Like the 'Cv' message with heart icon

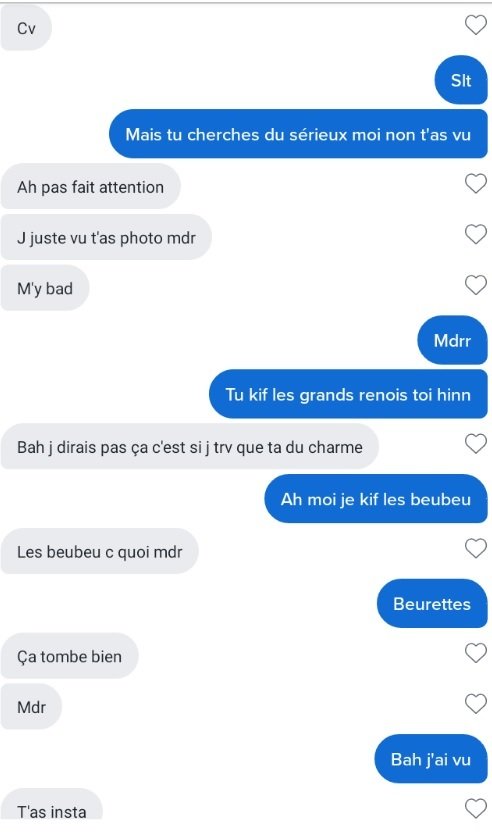[475, 25]
